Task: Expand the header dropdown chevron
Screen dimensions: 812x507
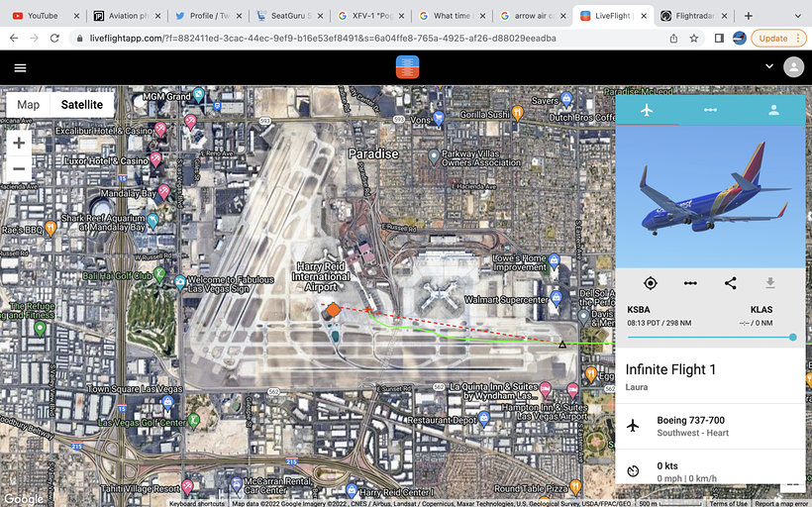Action: 769,66
